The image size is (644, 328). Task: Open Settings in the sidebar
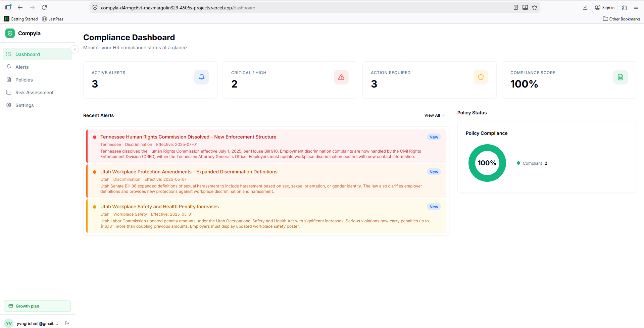coord(37,105)
